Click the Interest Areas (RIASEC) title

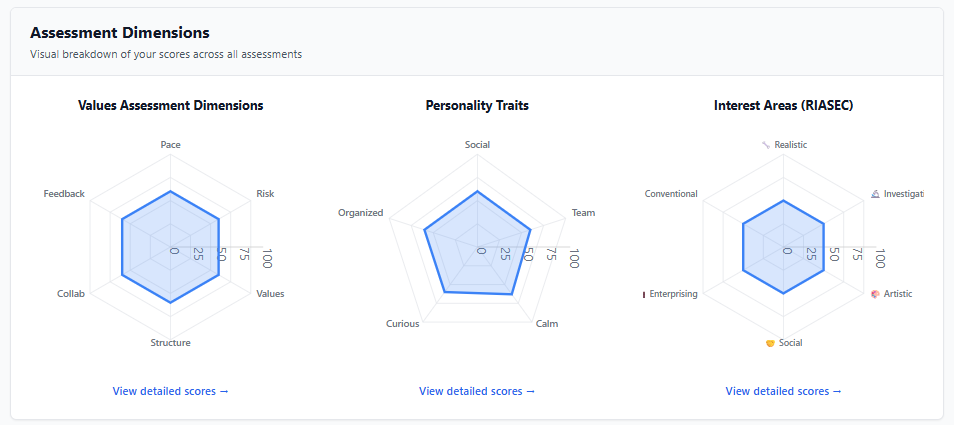[784, 105]
